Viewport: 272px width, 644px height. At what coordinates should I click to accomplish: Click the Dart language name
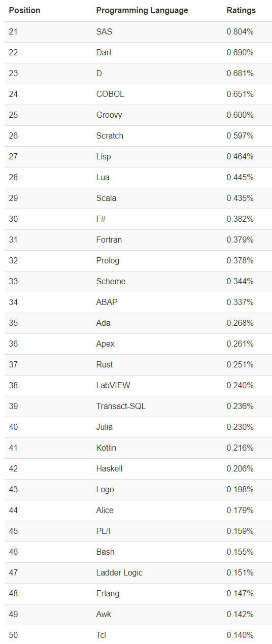(x=104, y=52)
